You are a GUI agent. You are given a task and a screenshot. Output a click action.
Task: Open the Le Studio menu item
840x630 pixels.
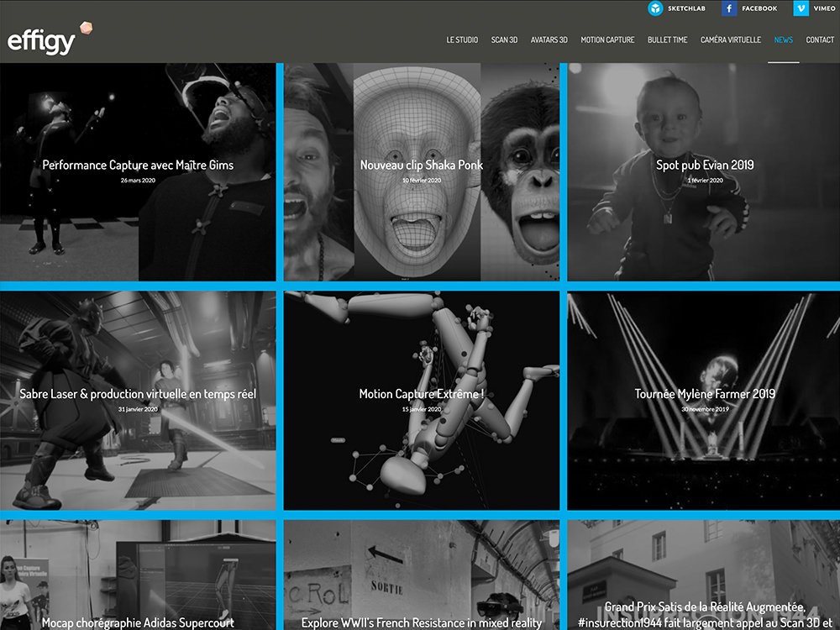point(462,39)
